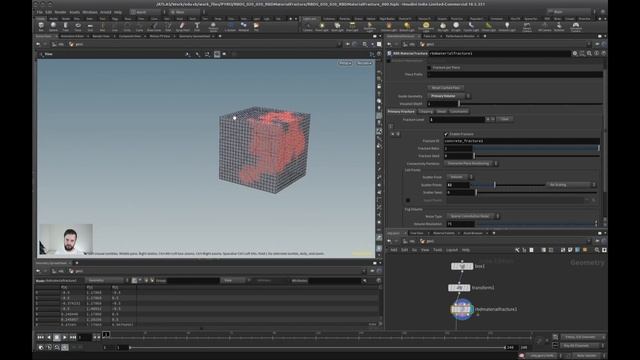
Task: Click network editor search icon
Action: [x=597, y=250]
